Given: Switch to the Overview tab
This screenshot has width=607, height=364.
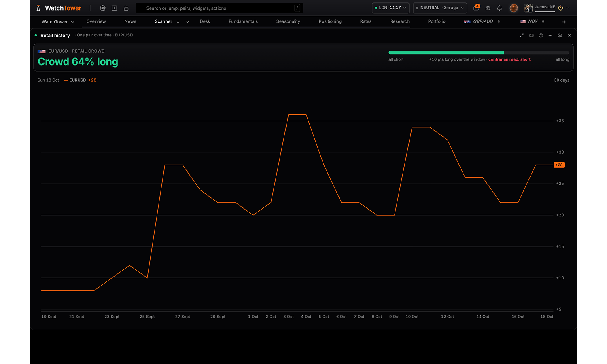Looking at the screenshot, I should pyautogui.click(x=96, y=21).
